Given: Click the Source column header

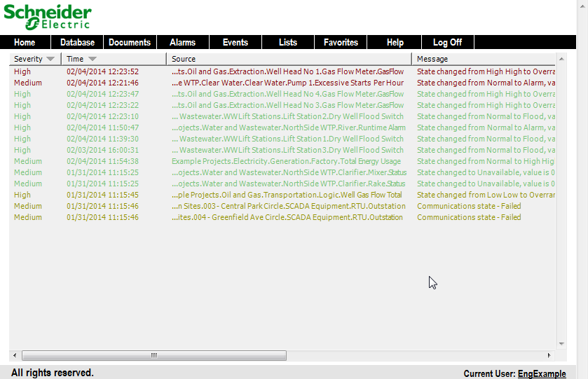Looking at the screenshot, I should coord(288,59).
